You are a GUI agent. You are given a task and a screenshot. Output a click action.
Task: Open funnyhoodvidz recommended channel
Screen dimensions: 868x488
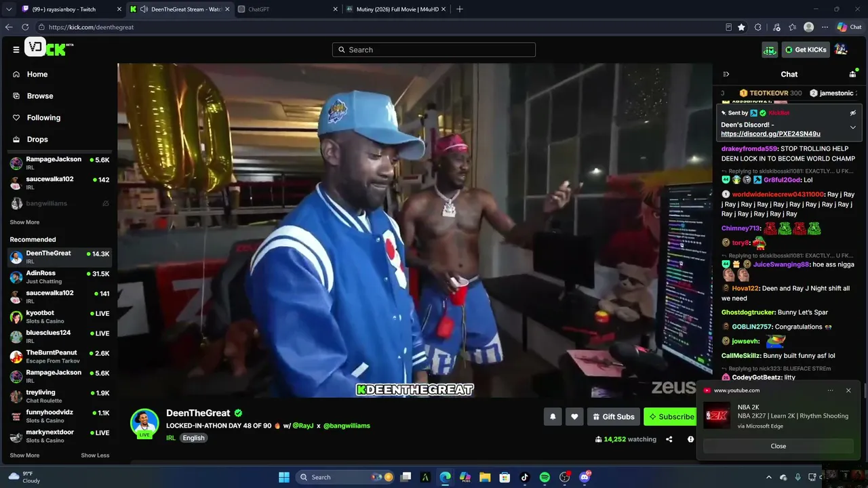point(60,416)
